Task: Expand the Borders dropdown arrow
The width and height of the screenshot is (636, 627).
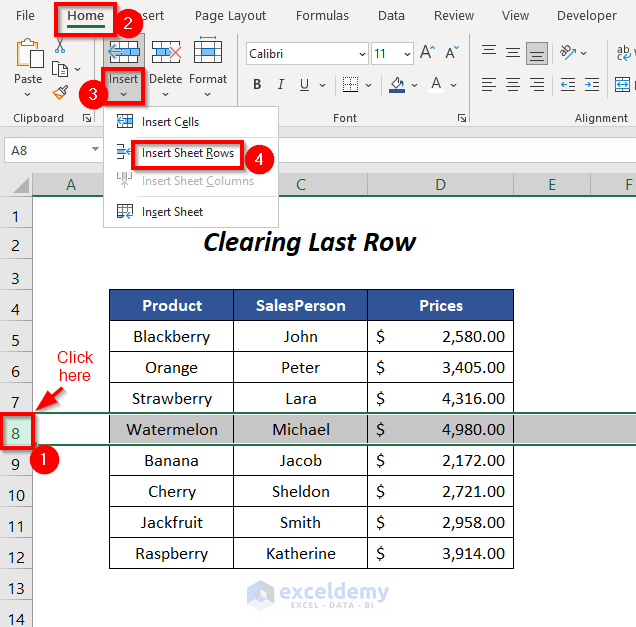Action: [368, 85]
